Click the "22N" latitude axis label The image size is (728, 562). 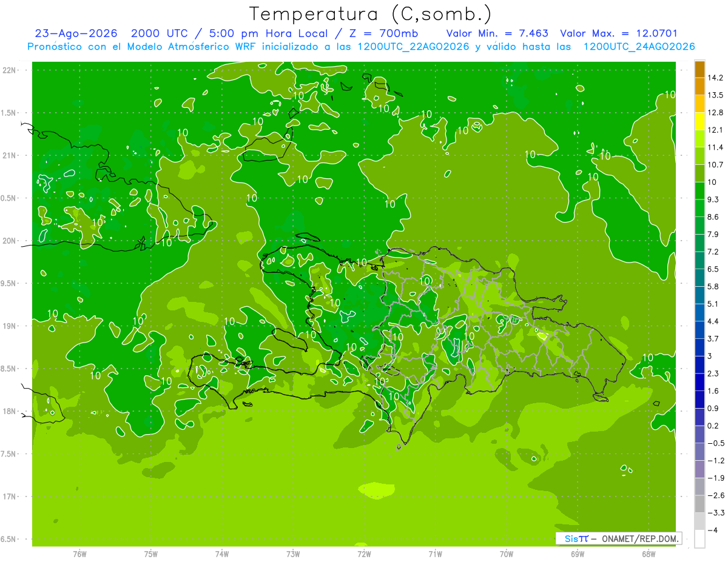point(10,70)
